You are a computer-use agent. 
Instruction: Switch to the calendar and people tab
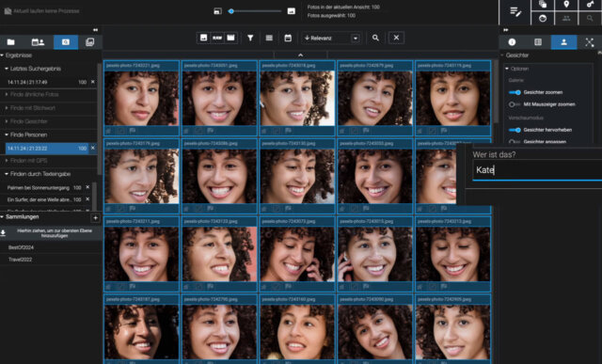click(38, 42)
